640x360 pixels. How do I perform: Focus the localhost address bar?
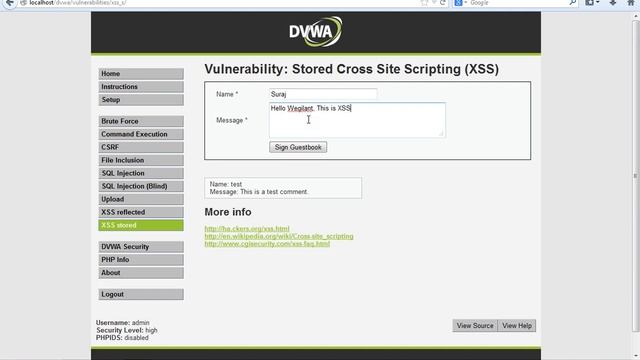coord(220,3)
